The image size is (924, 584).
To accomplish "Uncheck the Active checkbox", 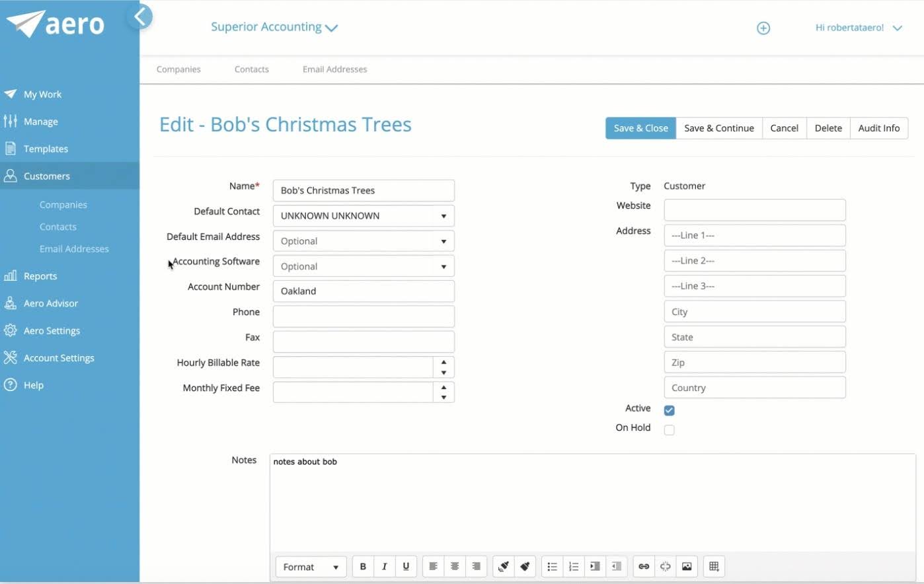I will (670, 410).
